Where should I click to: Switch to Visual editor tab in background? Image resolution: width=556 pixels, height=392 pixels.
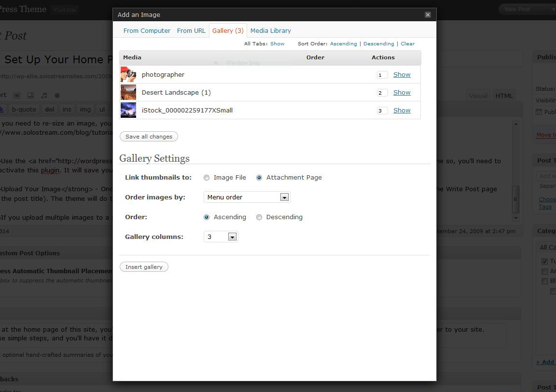[478, 96]
